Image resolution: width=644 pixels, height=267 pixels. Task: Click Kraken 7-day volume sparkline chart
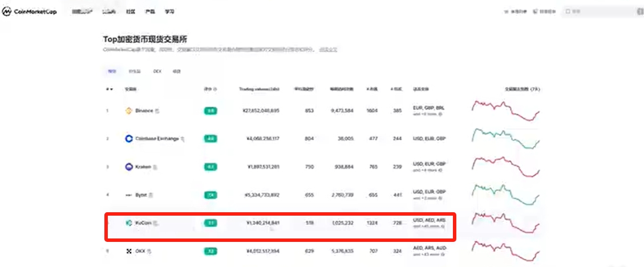505,167
